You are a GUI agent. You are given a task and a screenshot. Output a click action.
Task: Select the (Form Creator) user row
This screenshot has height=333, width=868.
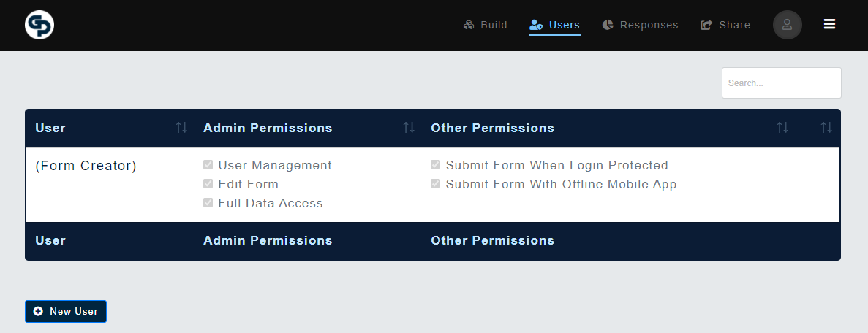click(86, 166)
